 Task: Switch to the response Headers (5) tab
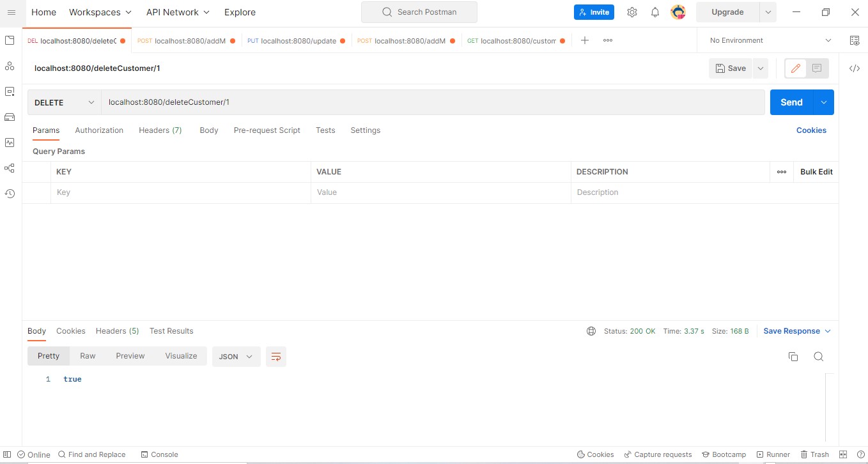tap(117, 331)
